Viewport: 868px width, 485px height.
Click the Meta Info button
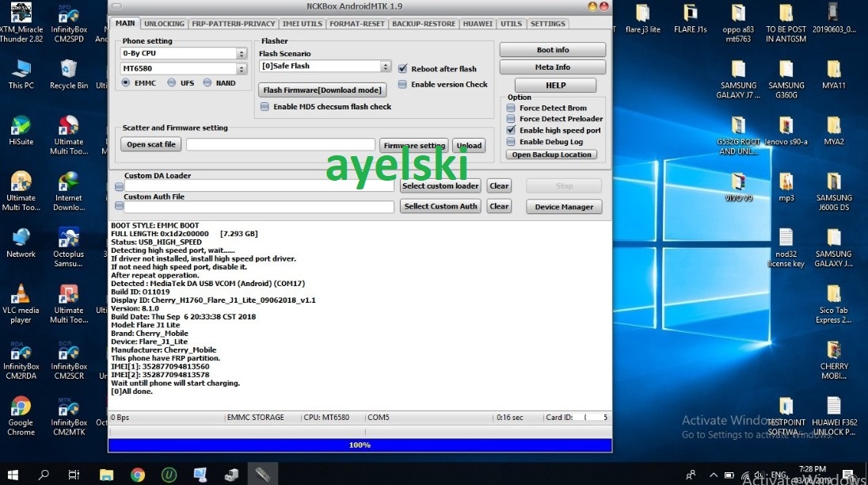553,67
